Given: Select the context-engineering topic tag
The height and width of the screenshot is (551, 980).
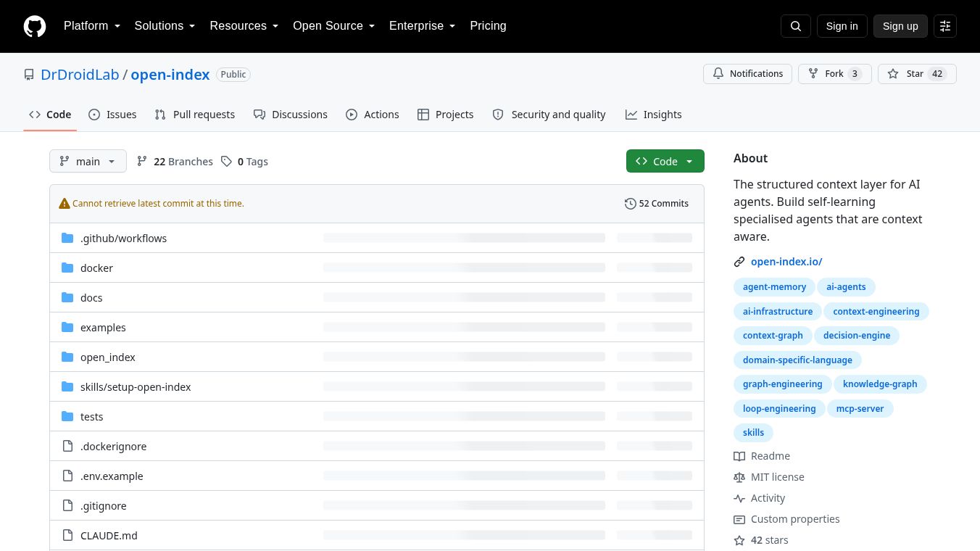Looking at the screenshot, I should pyautogui.click(x=876, y=312).
